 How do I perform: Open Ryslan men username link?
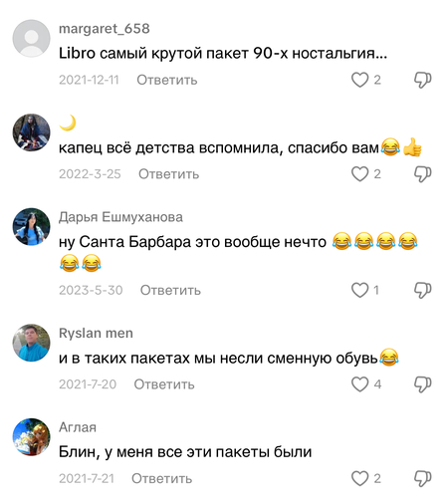(96, 333)
